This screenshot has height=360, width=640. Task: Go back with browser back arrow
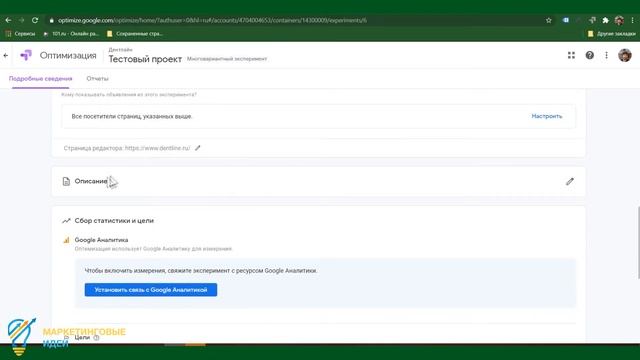point(8,20)
